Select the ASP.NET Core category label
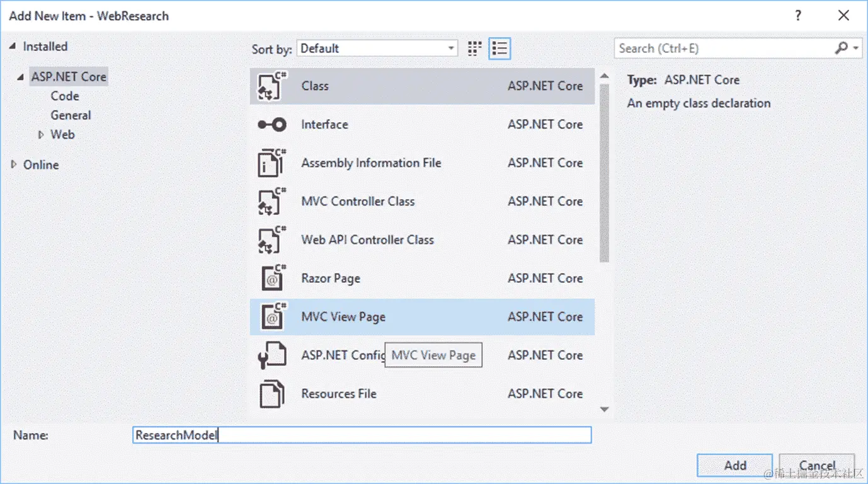The height and width of the screenshot is (484, 868). point(69,77)
